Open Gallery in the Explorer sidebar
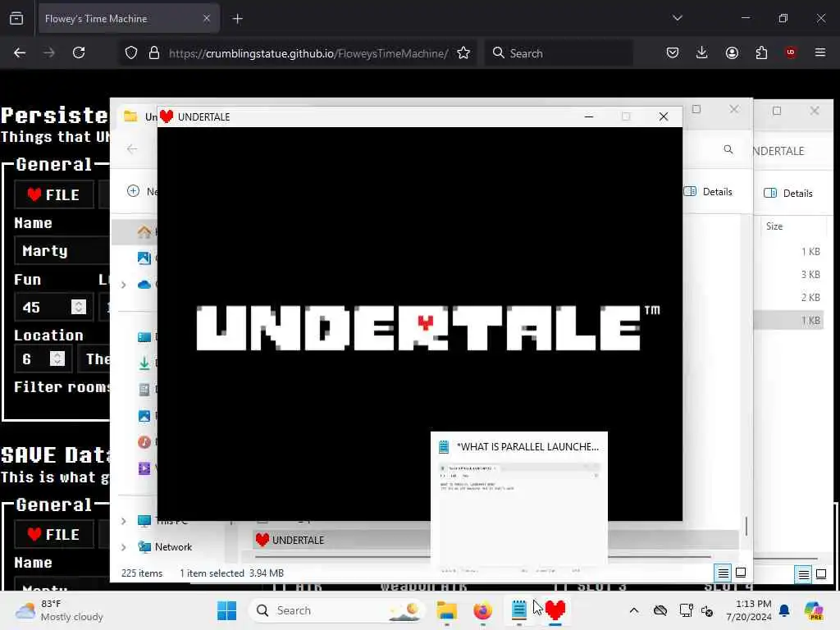840x630 pixels. 144,258
